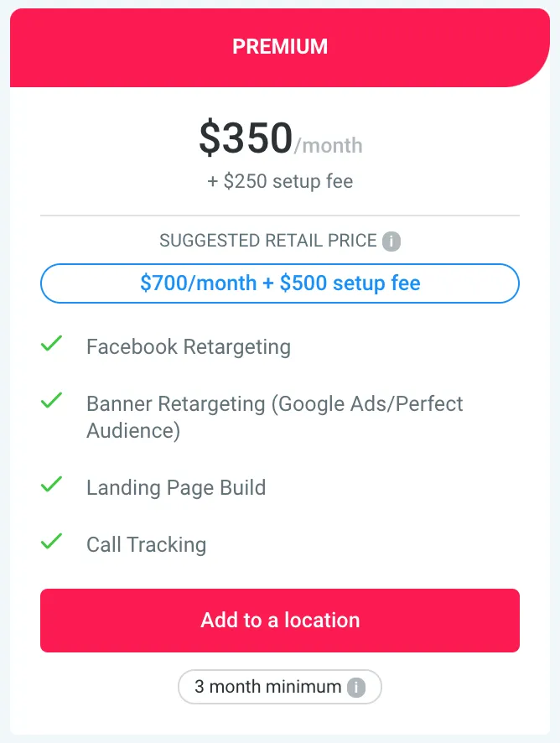Click the SUGGESTED RETAIL PRICE label
Screen dimensions: 560x743
pos(268,241)
